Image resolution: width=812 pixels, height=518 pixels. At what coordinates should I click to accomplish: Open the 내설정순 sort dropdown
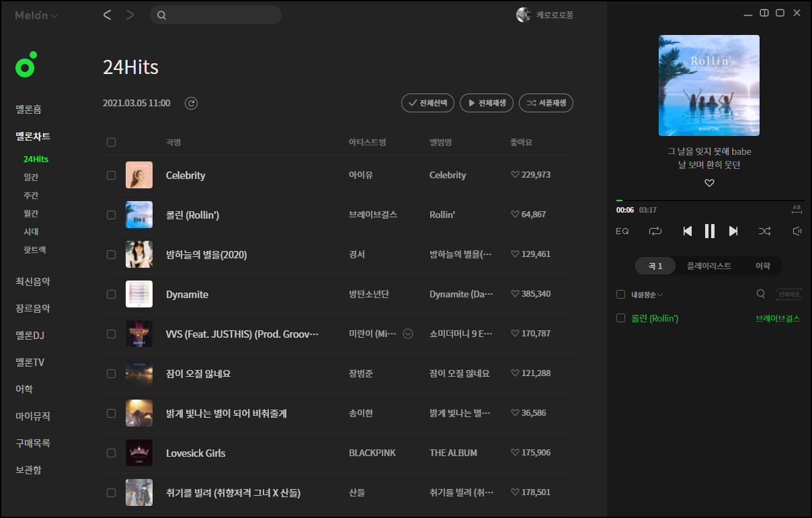[x=647, y=295]
